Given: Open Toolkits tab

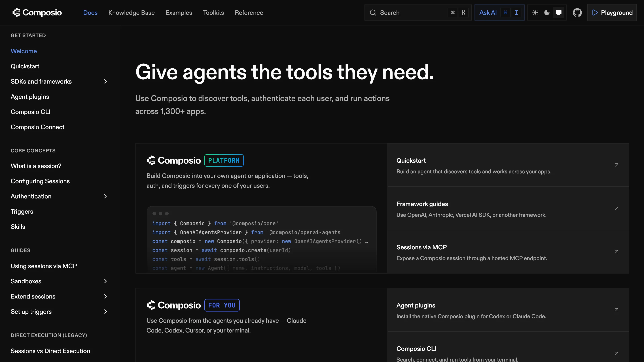Looking at the screenshot, I should click(214, 13).
